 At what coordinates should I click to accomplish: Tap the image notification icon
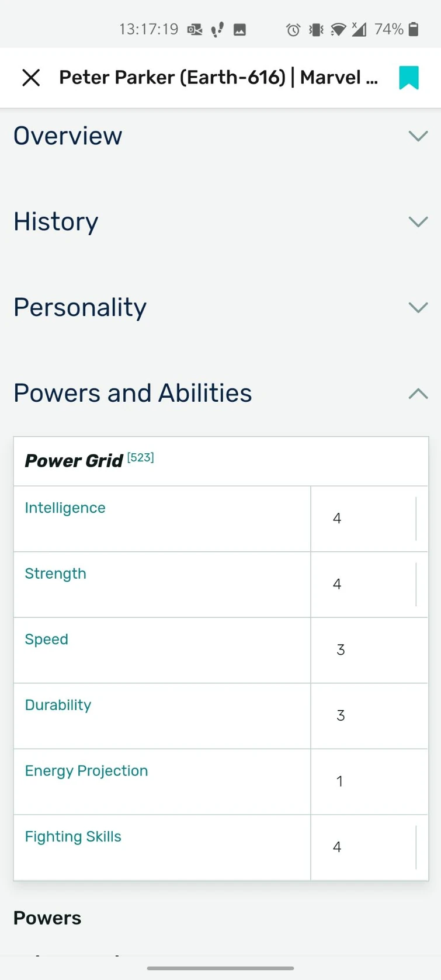[239, 29]
